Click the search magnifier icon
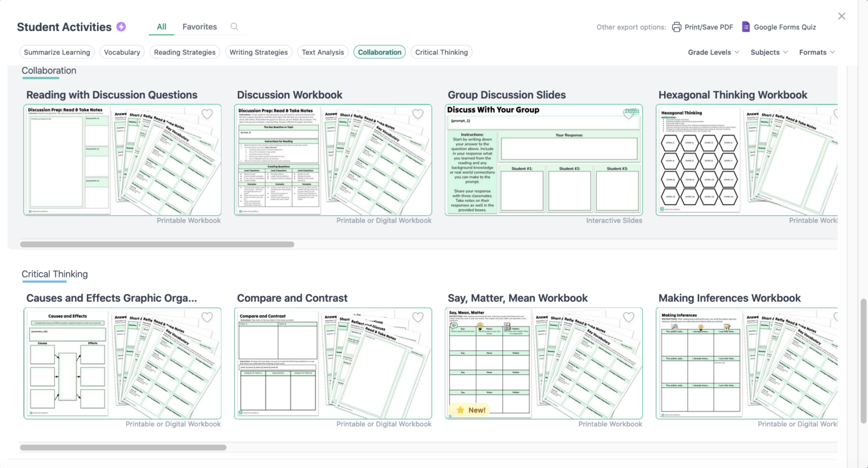The width and height of the screenshot is (868, 468). (x=234, y=26)
